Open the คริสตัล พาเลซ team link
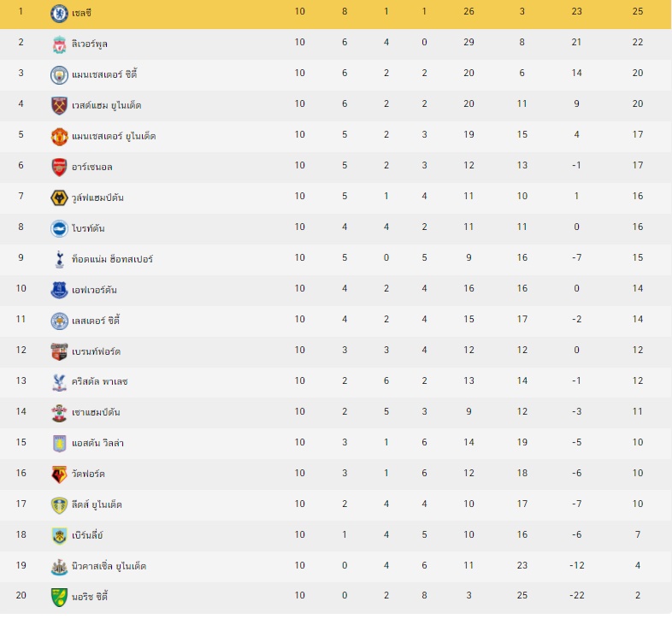This screenshot has width=672, height=619. (100, 381)
